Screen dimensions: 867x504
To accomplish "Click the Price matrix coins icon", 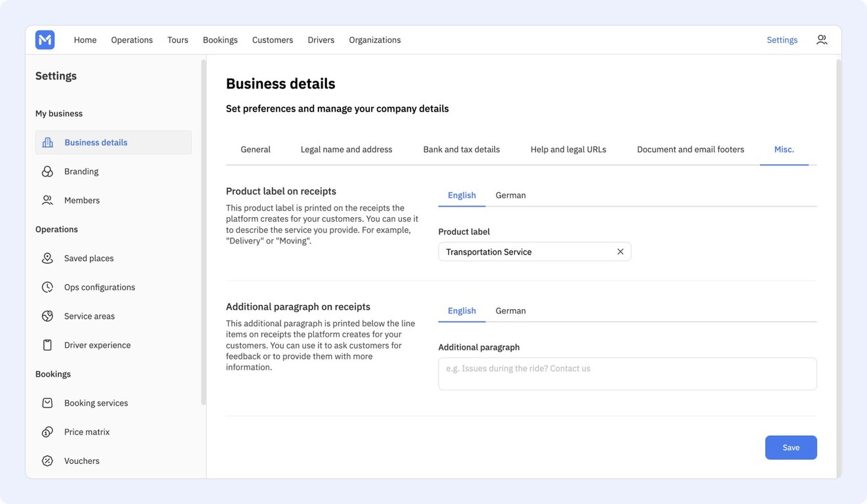I will 47,432.
